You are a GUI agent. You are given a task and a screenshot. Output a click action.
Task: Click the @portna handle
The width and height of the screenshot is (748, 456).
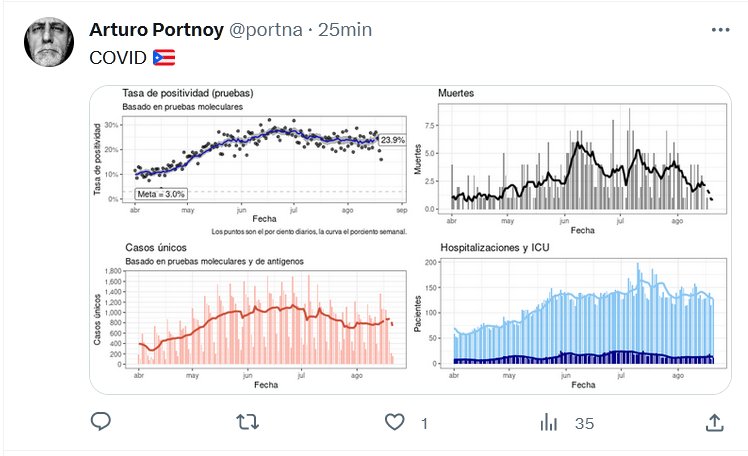click(x=267, y=30)
